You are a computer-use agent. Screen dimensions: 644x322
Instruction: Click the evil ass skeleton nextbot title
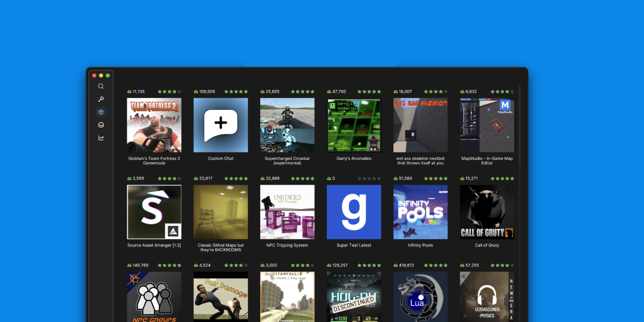pos(421,160)
